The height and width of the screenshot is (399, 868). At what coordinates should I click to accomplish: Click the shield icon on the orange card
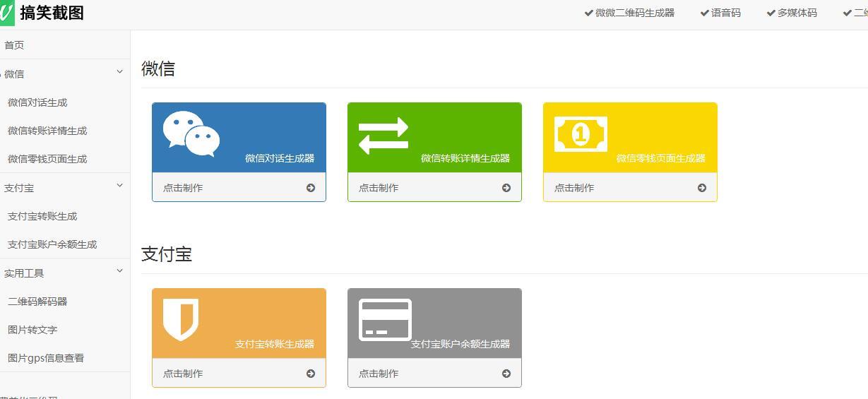point(181,319)
